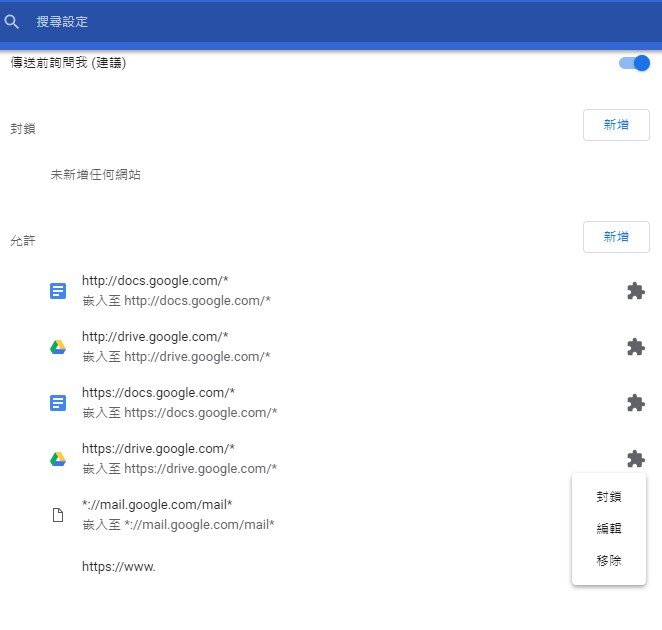
Task: Click the https://drive.google.com/* entry text
Action: (158, 449)
